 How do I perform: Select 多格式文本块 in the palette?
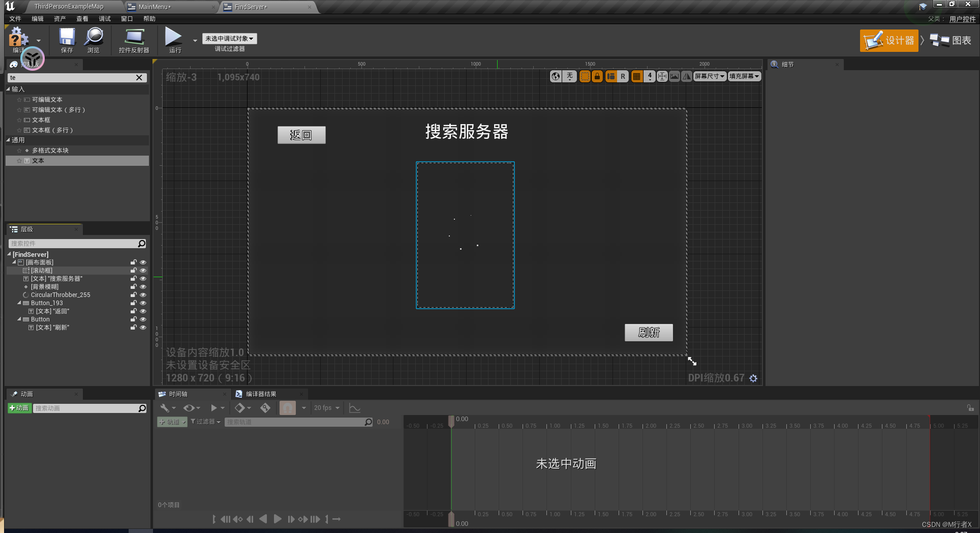coord(50,151)
